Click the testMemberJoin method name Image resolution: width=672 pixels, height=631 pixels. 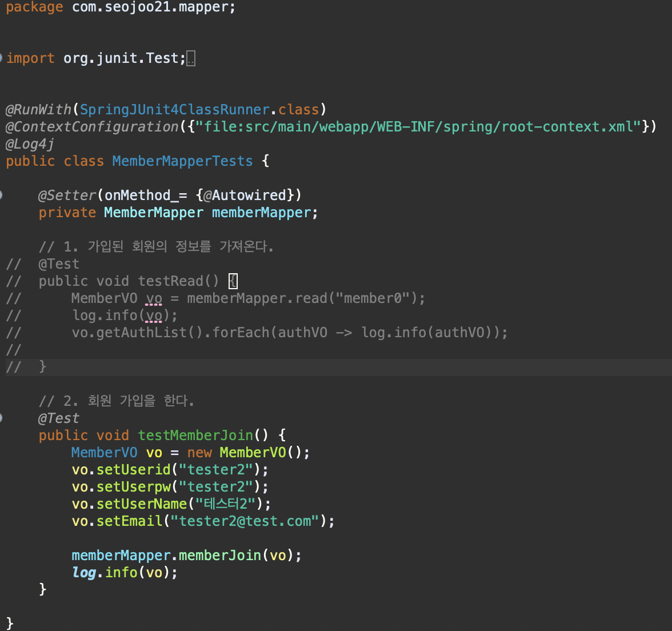pos(195,436)
